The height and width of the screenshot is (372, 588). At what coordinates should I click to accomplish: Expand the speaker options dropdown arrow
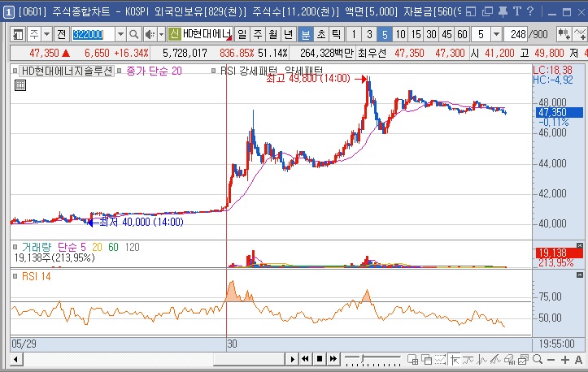161,35
